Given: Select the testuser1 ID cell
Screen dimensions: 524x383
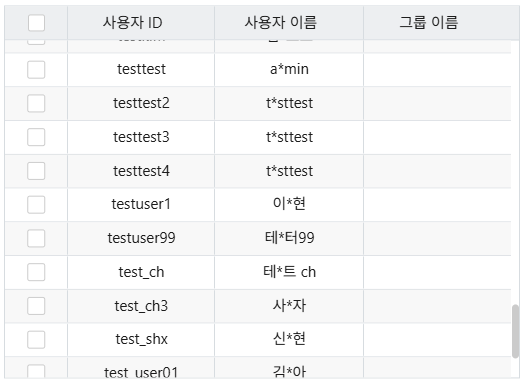Looking at the screenshot, I should tap(141, 205).
